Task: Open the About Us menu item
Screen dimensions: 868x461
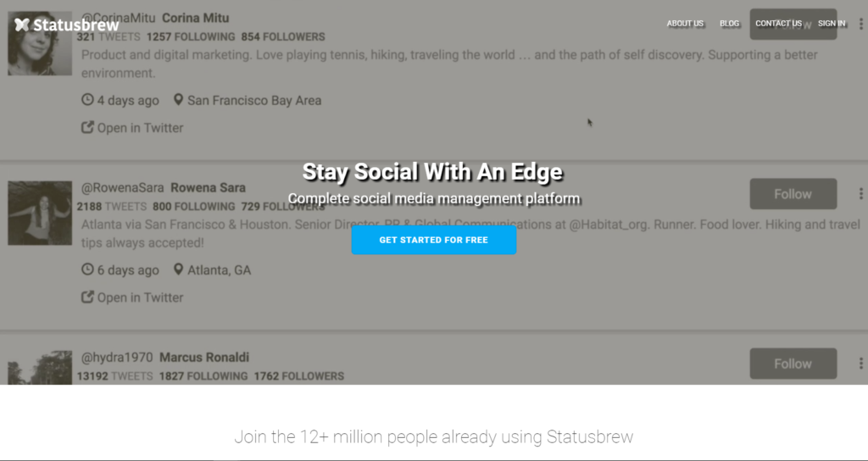Action: click(x=685, y=23)
